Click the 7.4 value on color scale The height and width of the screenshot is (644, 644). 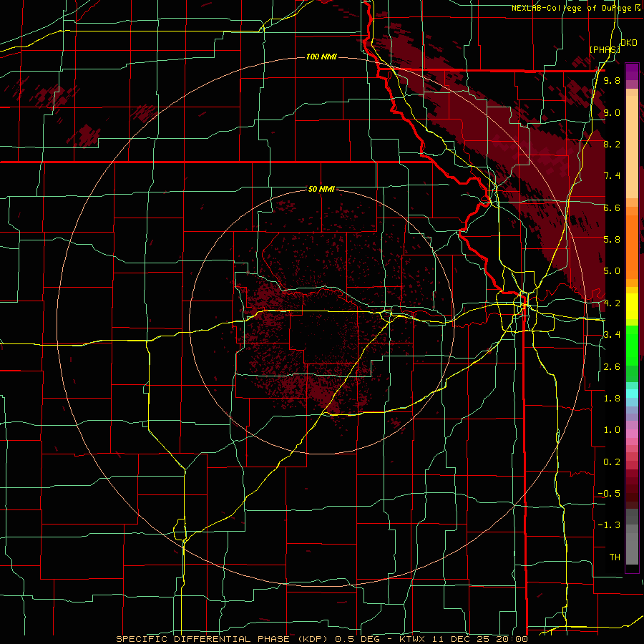pyautogui.click(x=612, y=176)
